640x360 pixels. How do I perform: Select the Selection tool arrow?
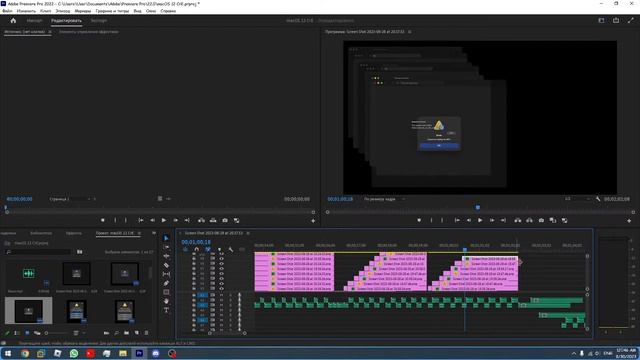(x=166, y=238)
